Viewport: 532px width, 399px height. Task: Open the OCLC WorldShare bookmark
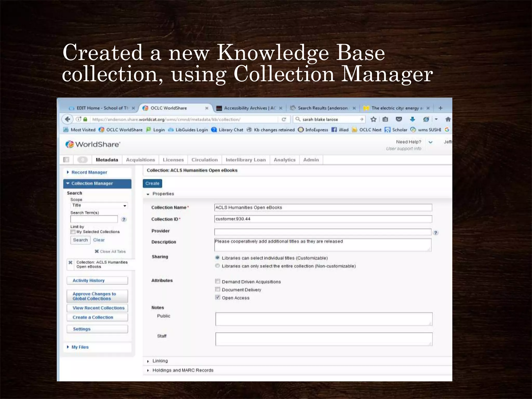point(121,130)
